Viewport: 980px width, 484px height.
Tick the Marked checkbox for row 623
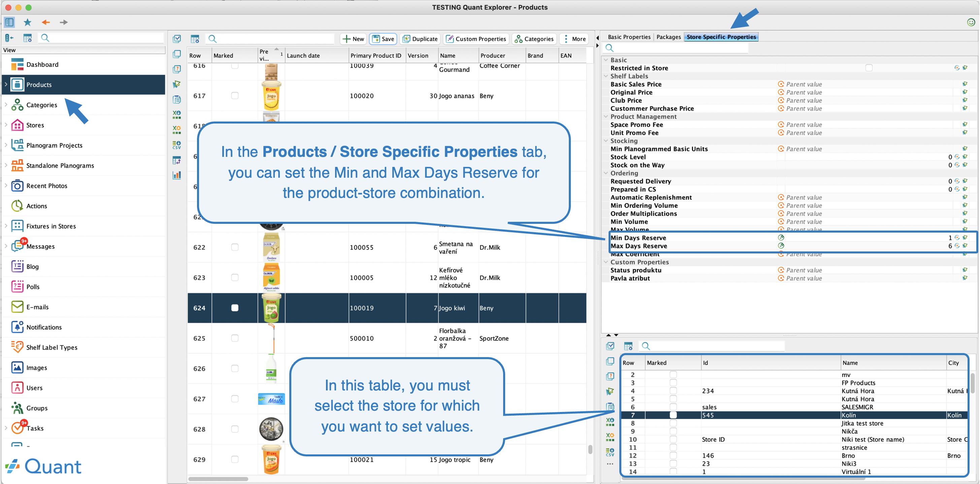tap(235, 277)
